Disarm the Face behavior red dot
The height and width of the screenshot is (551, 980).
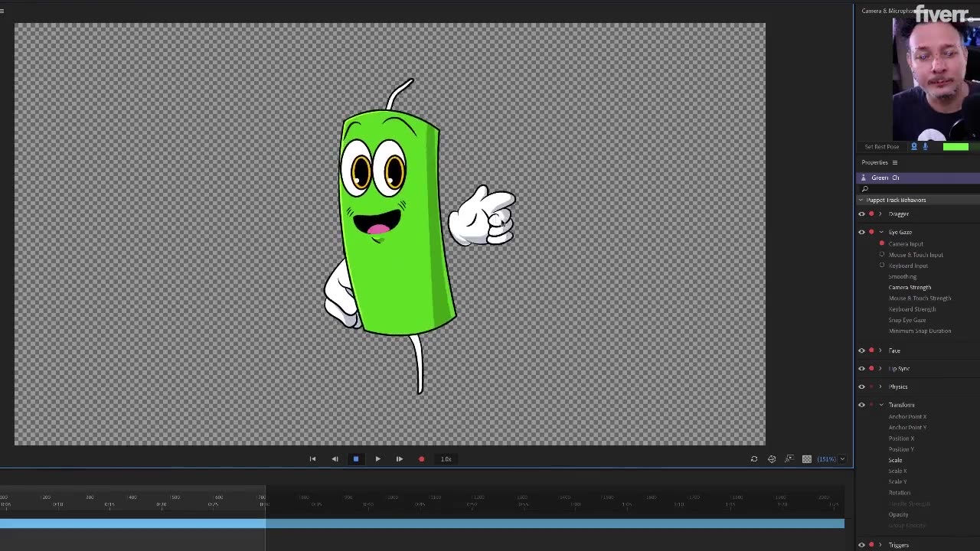point(871,350)
